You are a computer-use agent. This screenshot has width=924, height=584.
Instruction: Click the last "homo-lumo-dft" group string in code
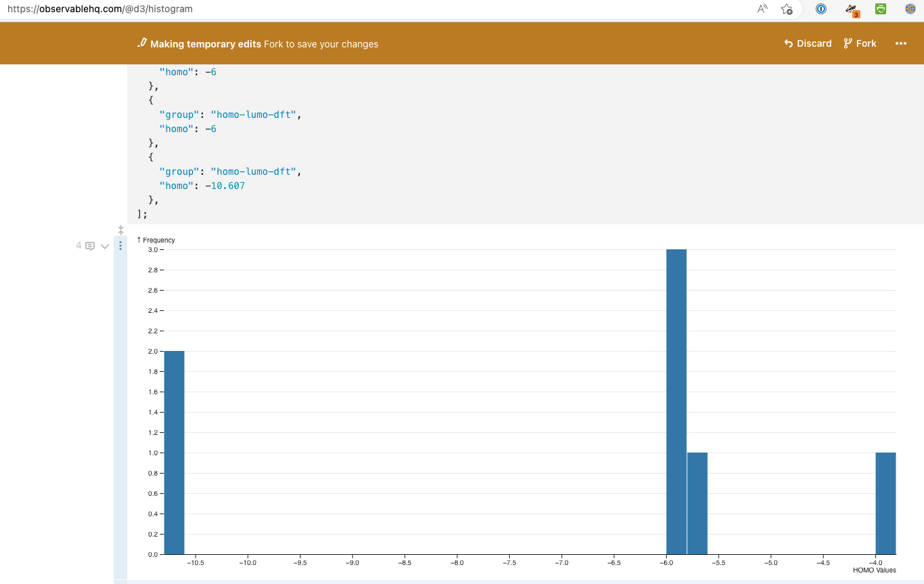253,171
